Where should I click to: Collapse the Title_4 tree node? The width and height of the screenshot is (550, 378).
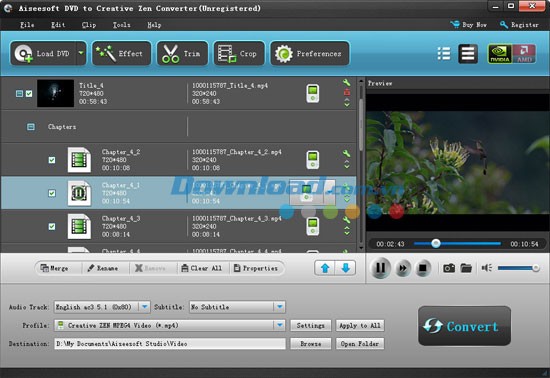(19, 94)
